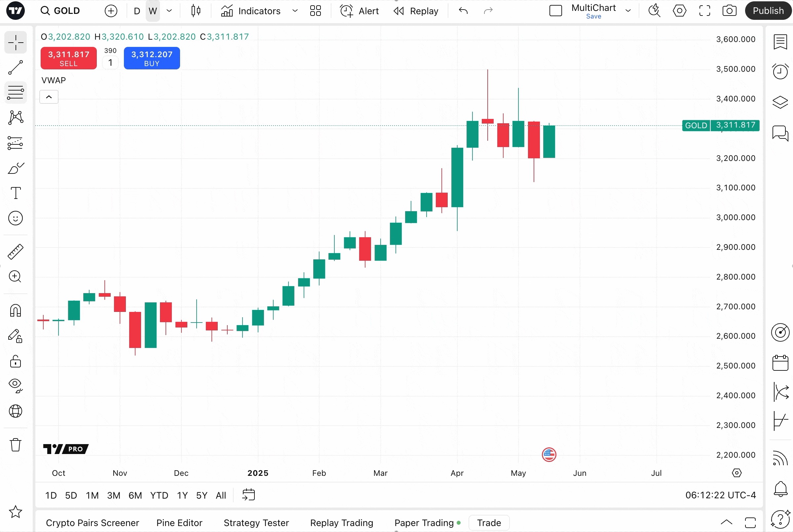The height and width of the screenshot is (532, 793).
Task: Toggle lock all drawing tools
Action: pyautogui.click(x=16, y=361)
